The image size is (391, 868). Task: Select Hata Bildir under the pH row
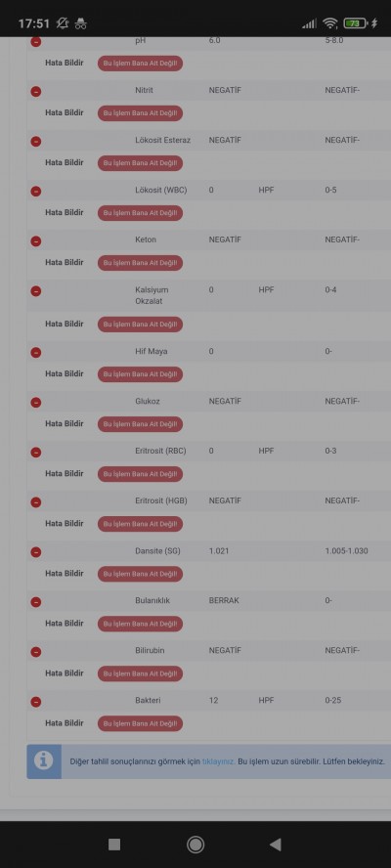pos(65,63)
